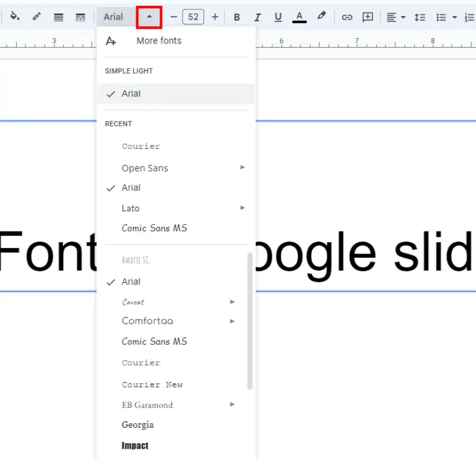Open the highlight color marker tool
Viewport: 476px width, 460px height.
(x=321, y=16)
